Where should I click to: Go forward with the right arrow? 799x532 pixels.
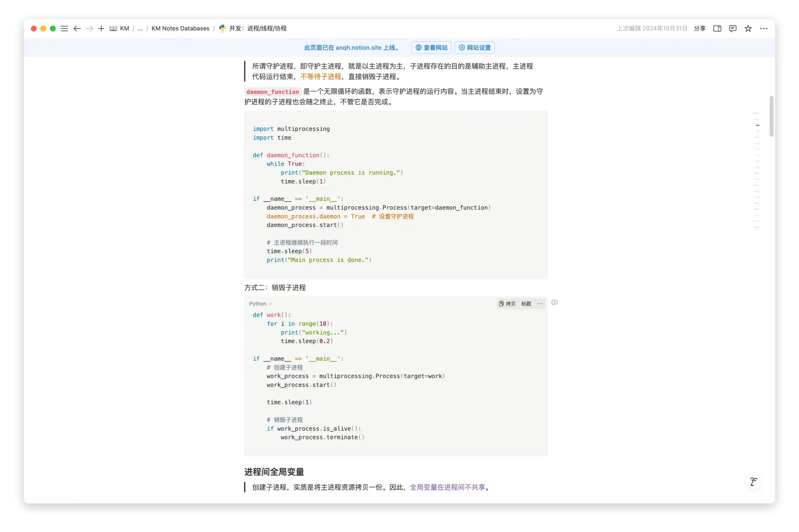[x=89, y=28]
